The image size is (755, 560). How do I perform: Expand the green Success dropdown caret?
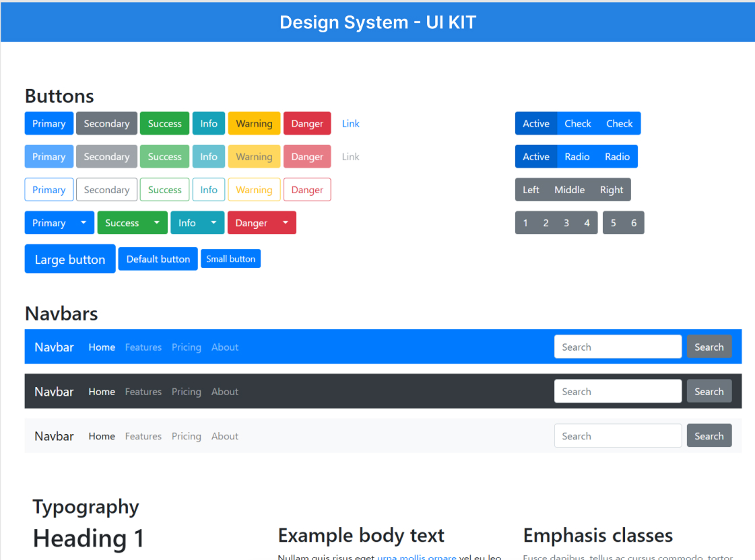point(156,223)
